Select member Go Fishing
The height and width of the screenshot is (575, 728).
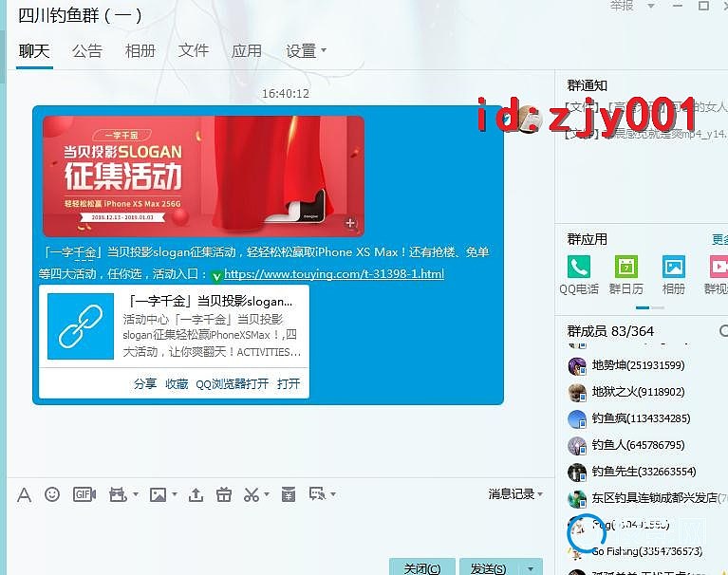(646, 551)
